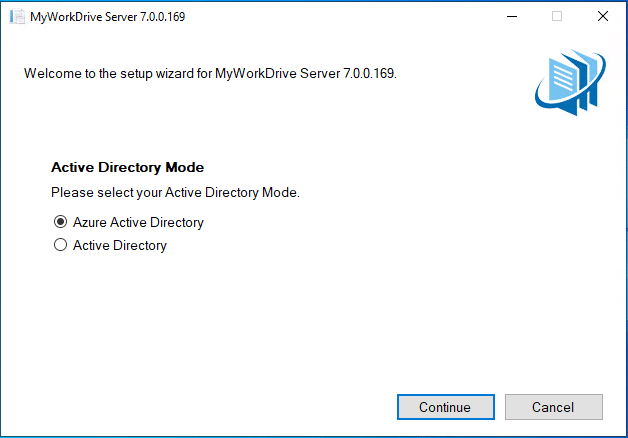Screen dimensions: 628x438
Task: Minimize the MyWorkDrive Server setup window
Action: click(x=511, y=17)
